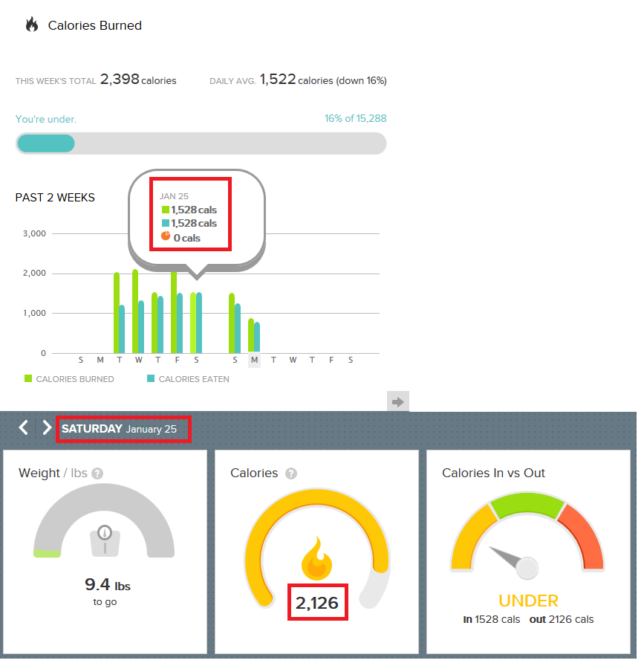Screen dimensions: 644x666
Task: Click the gray right arrow under the chart
Action: [398, 401]
